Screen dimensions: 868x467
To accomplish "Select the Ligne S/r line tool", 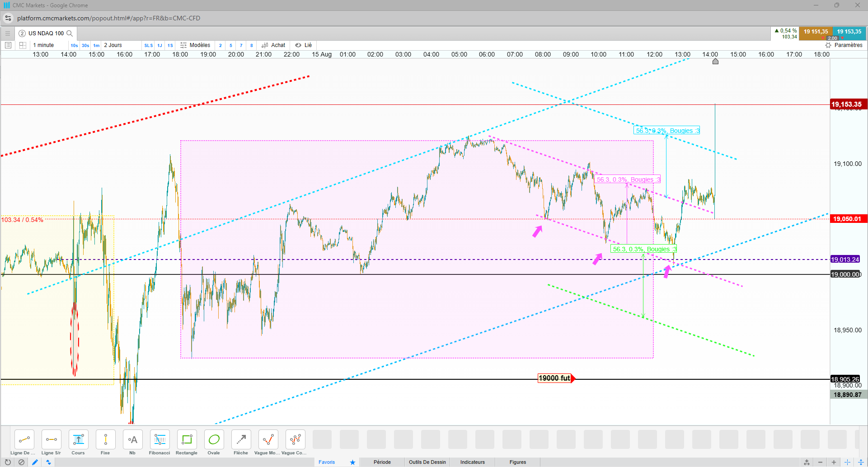I will pyautogui.click(x=51, y=443).
